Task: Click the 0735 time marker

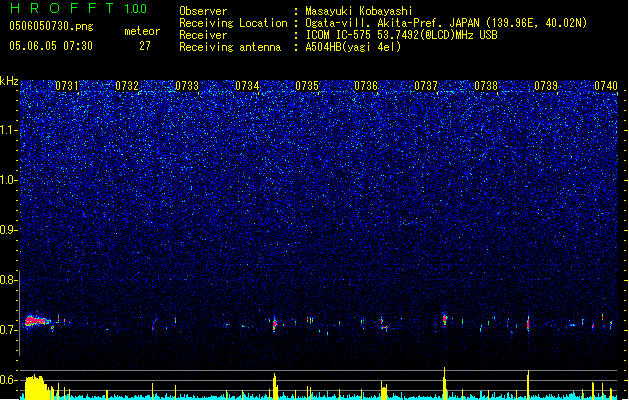Action: pos(307,86)
